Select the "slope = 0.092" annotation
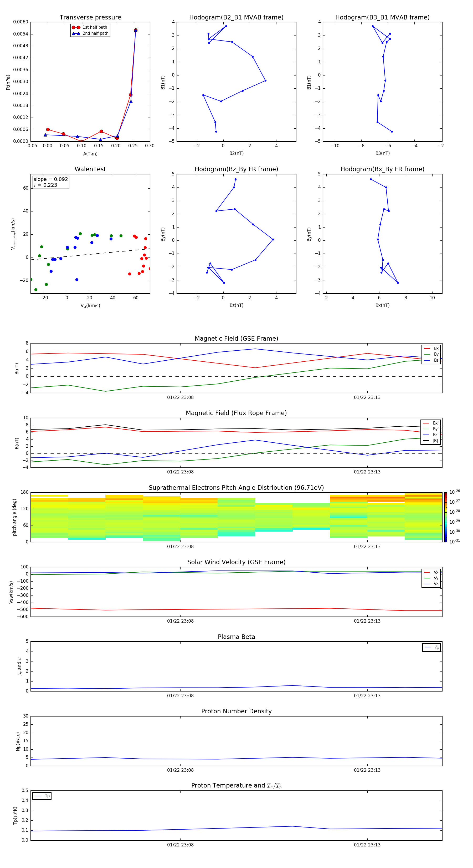 [50, 179]
